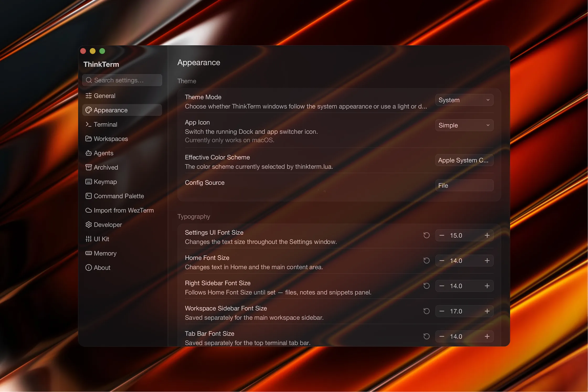
Task: Click the Tab Bar Font Size value 14.0
Action: tap(456, 336)
